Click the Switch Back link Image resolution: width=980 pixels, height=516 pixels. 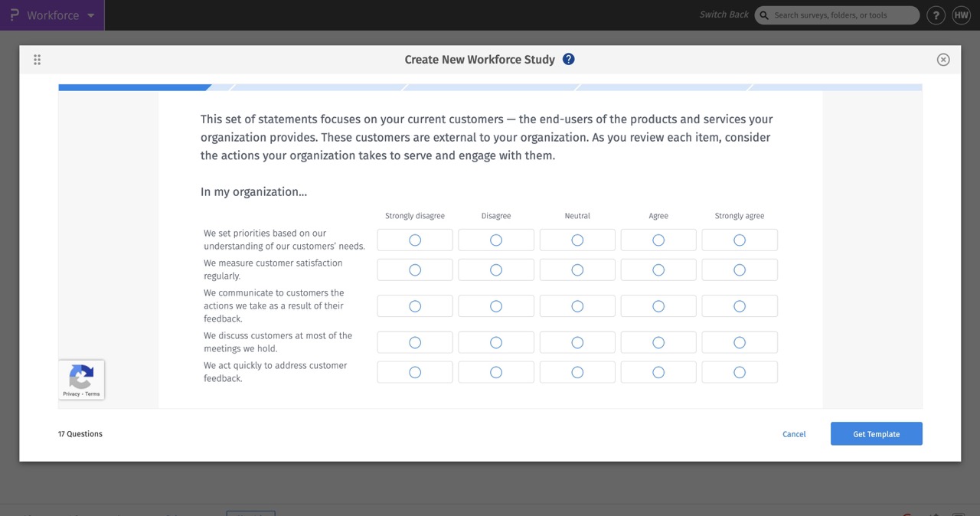pos(723,14)
